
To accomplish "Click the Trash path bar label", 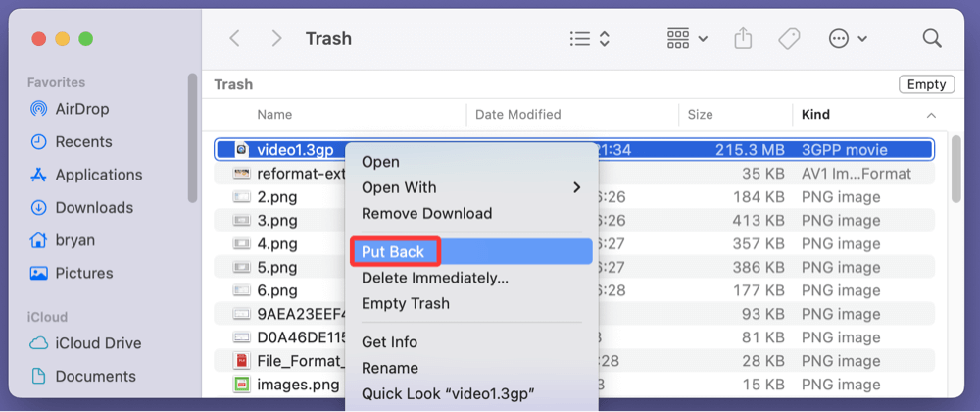I will [233, 84].
